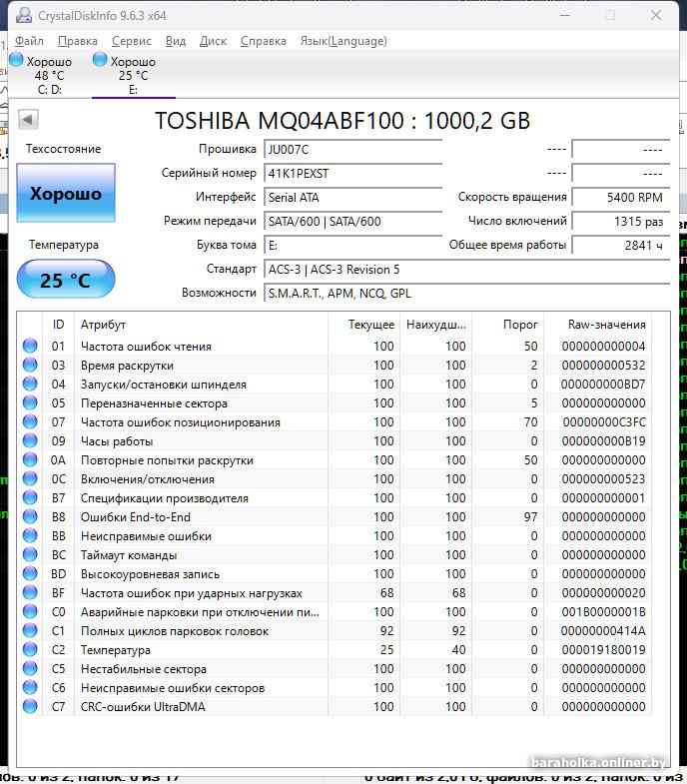Image resolution: width=687 pixels, height=784 pixels.
Task: Click the previous disk arrow button
Action: pos(28,119)
